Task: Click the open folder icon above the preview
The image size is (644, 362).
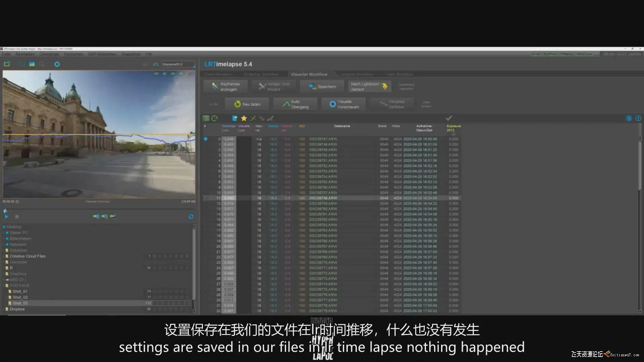Action: coord(7,64)
